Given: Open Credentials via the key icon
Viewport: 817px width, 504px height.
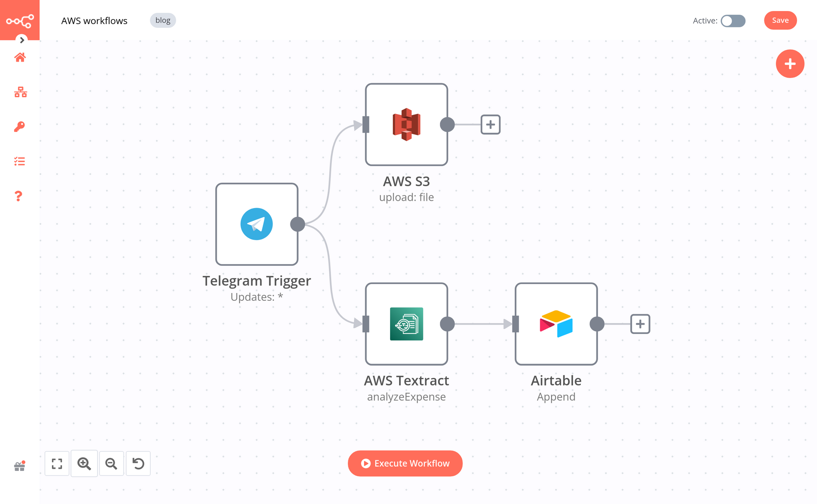Looking at the screenshot, I should point(19,127).
